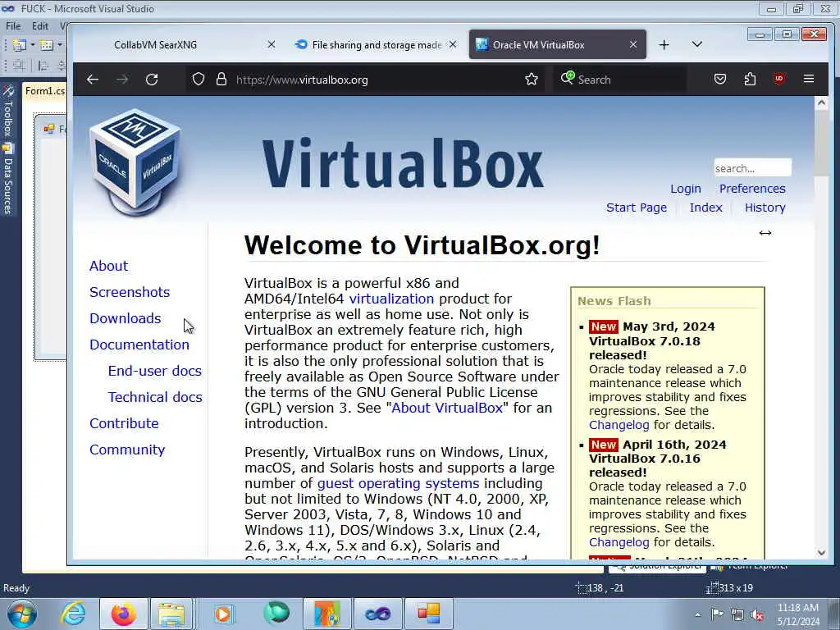The height and width of the screenshot is (630, 840).
Task: Follow the virtualization link in the intro
Action: pyautogui.click(x=391, y=299)
